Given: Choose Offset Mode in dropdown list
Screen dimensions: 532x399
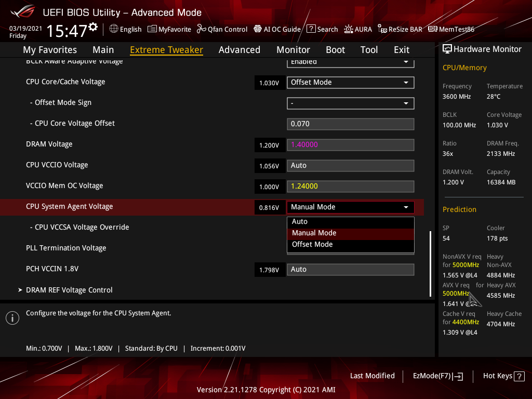Looking at the screenshot, I should 351,245.
